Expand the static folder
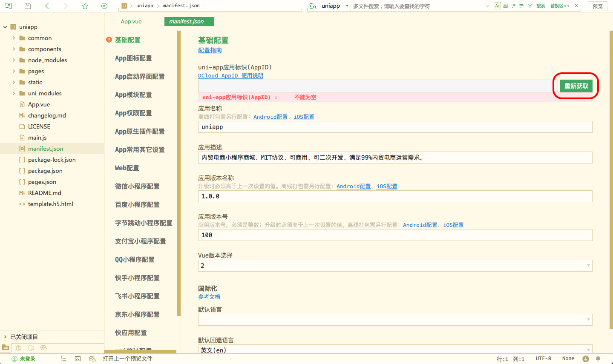This screenshot has width=613, height=364. [x=14, y=82]
